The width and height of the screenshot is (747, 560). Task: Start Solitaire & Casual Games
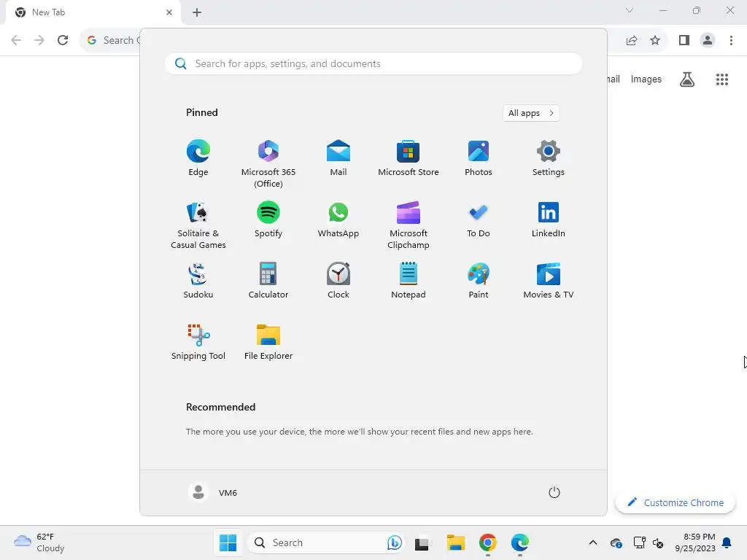198,225
